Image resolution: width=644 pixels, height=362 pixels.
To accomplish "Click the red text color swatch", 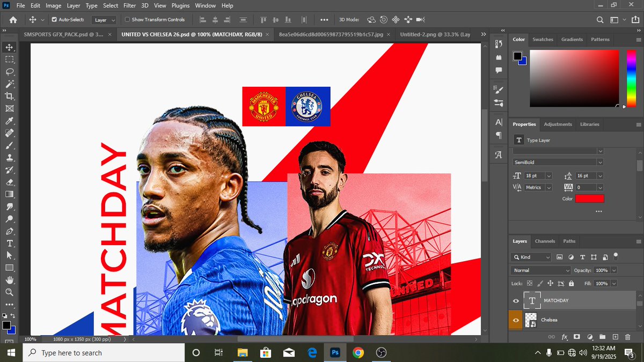I will point(589,198).
